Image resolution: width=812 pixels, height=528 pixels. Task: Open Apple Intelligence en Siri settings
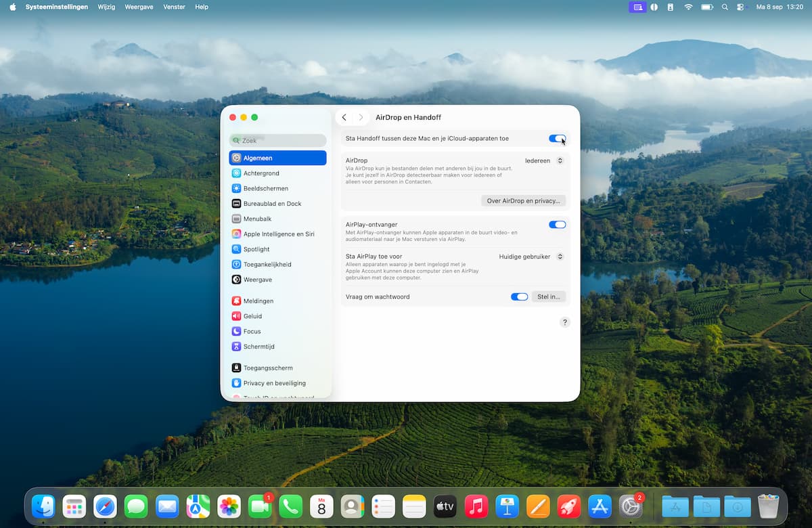[x=278, y=234]
